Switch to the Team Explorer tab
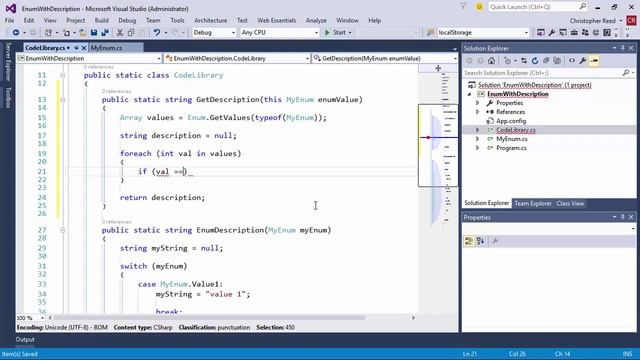The height and width of the screenshot is (360, 640). 533,203
